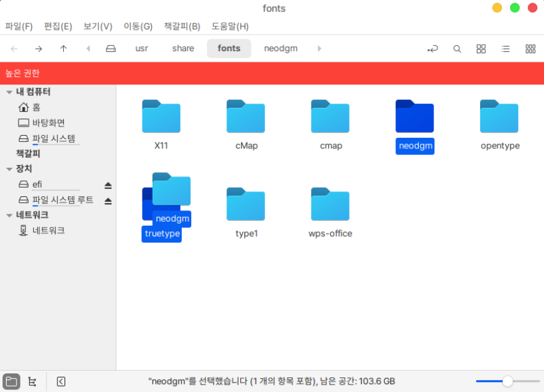This screenshot has width=544, height=392.
Task: Switch to compact view
Action: pos(530,49)
